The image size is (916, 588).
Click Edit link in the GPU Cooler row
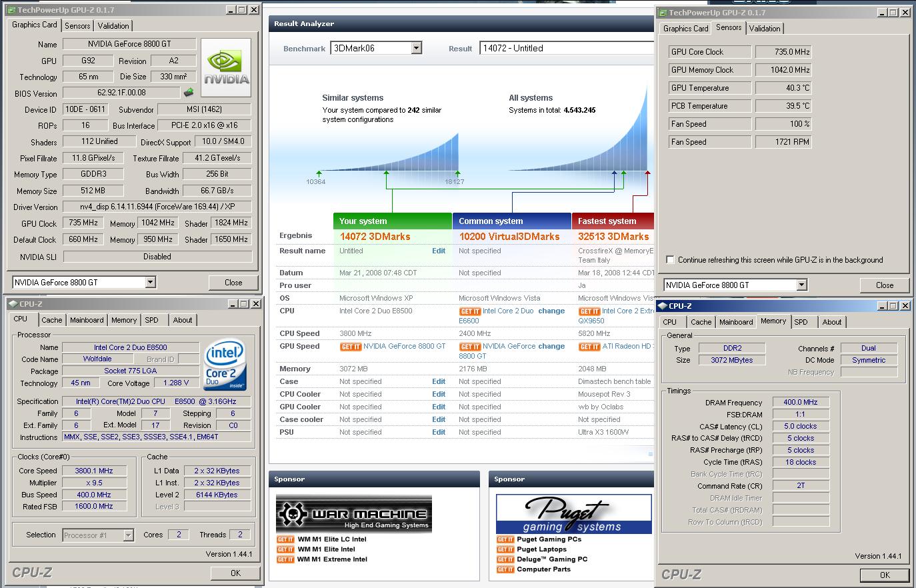coord(439,407)
